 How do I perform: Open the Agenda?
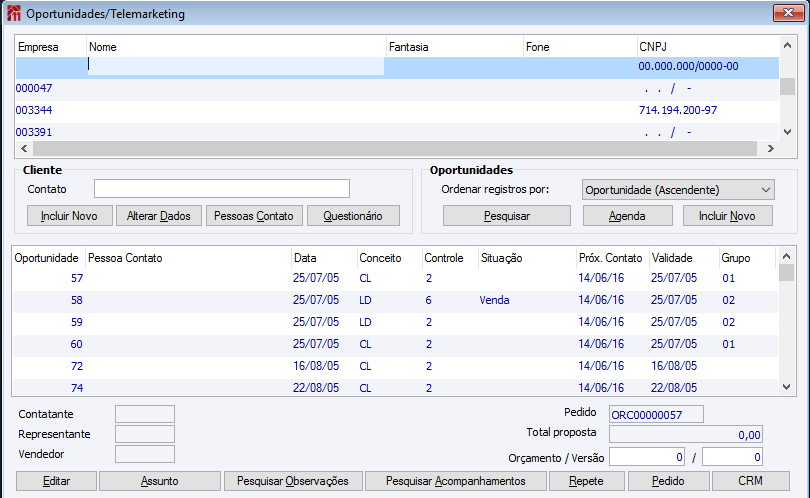point(626,215)
